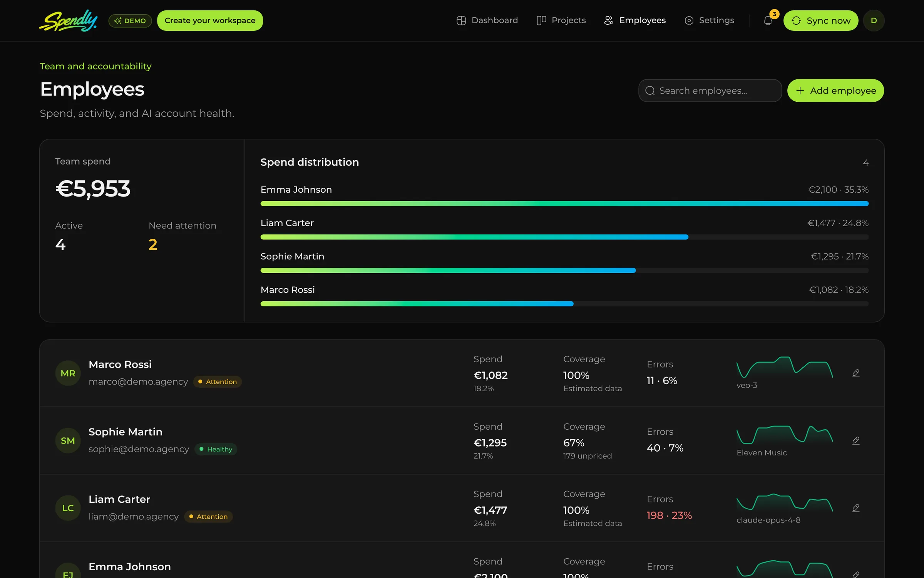Click the DEMO badge
Viewport: 924px width, 578px height.
point(130,21)
